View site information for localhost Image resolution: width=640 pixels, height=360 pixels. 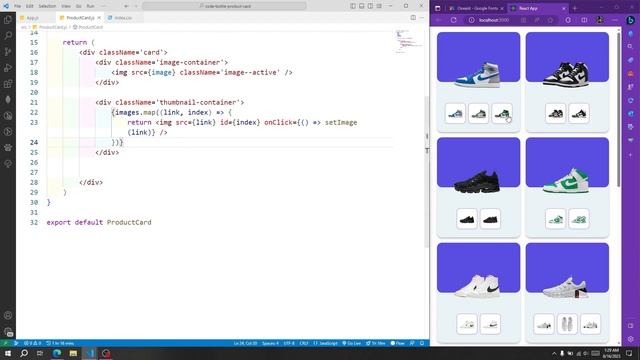471,20
